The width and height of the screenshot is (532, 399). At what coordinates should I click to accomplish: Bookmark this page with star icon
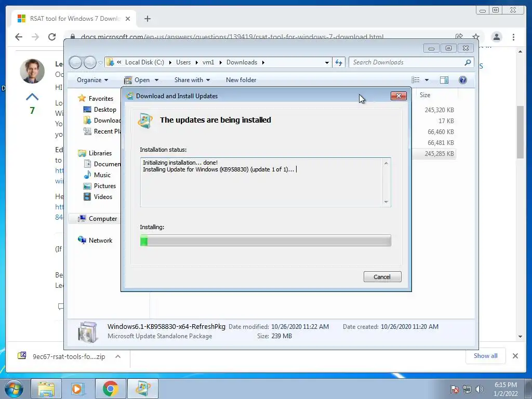476,37
